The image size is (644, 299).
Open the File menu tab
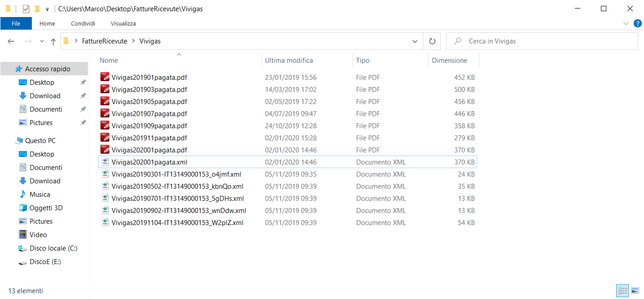pos(16,23)
